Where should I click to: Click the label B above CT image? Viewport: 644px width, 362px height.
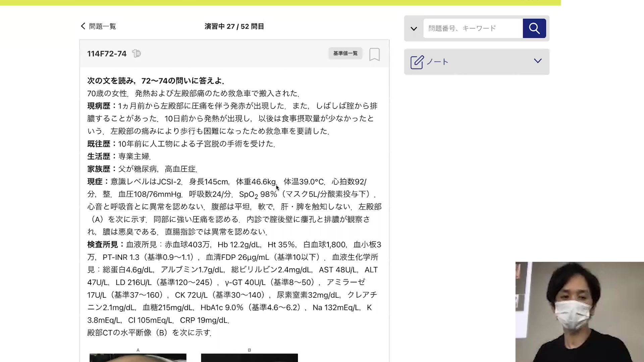pyautogui.click(x=249, y=350)
